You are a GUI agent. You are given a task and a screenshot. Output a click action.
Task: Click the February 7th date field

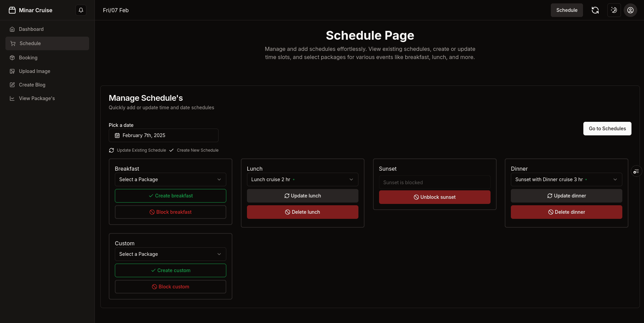[x=163, y=135]
